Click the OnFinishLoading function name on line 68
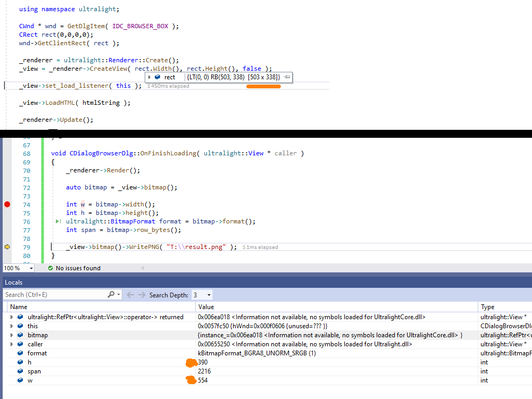The image size is (532, 399). point(168,153)
